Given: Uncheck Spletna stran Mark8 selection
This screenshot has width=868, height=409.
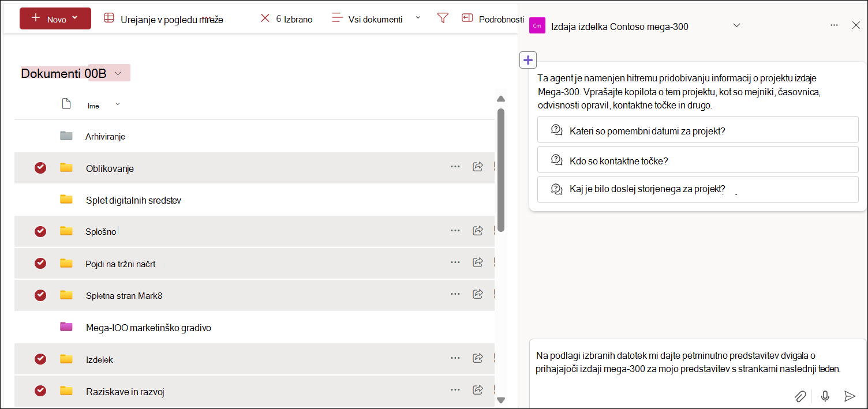Looking at the screenshot, I should [x=40, y=295].
